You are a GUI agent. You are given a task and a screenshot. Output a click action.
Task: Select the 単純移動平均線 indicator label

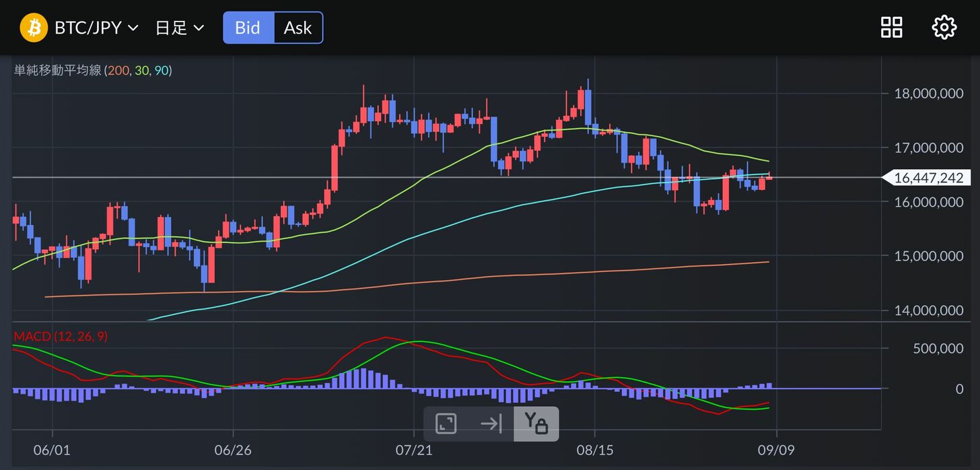(x=57, y=70)
